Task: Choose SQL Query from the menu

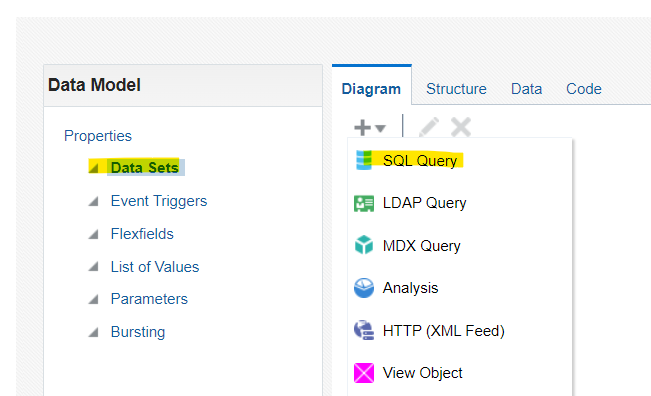Action: point(420,161)
